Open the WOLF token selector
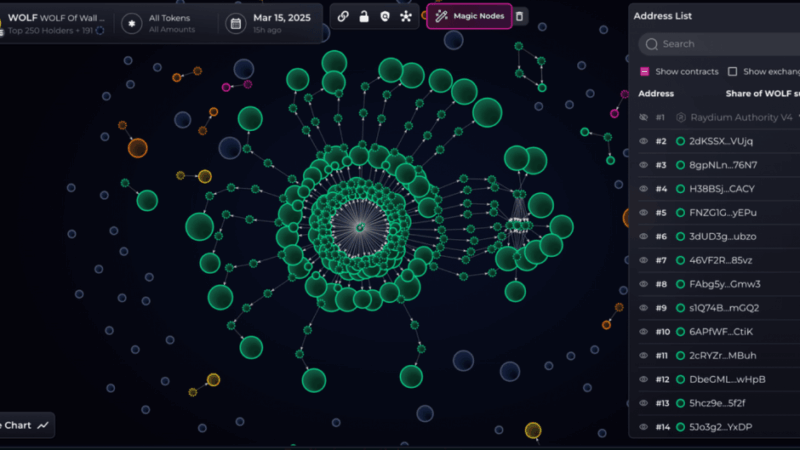The height and width of the screenshot is (450, 800). [x=54, y=23]
